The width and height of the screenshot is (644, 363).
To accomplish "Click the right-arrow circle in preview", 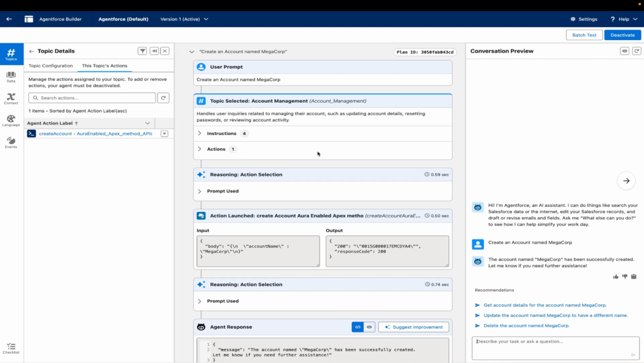I will click(x=626, y=181).
